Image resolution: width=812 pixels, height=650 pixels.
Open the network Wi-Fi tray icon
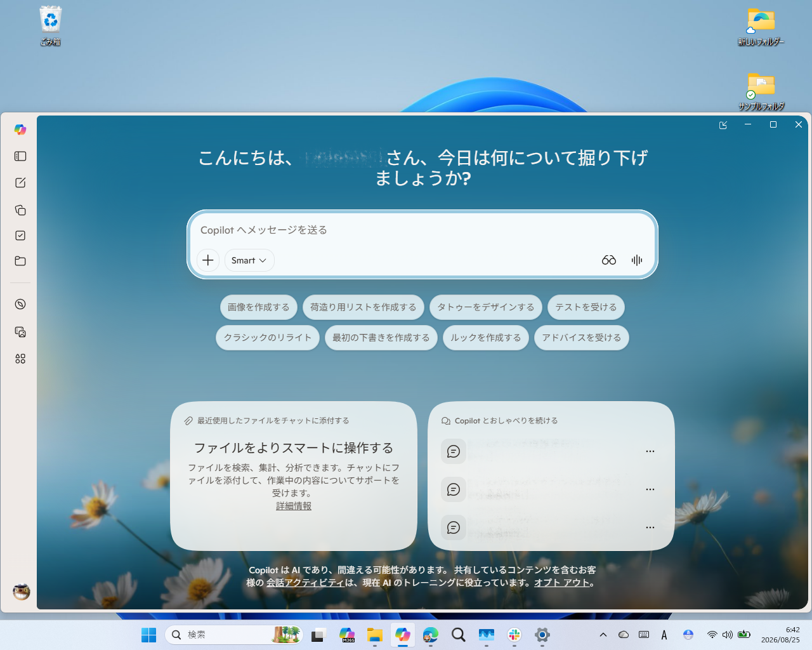click(712, 635)
